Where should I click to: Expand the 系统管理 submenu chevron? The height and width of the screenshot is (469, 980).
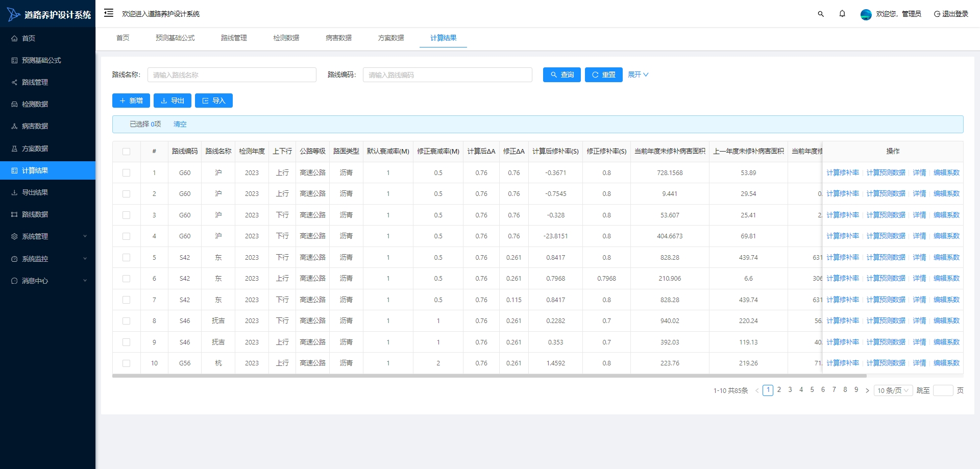(85, 236)
